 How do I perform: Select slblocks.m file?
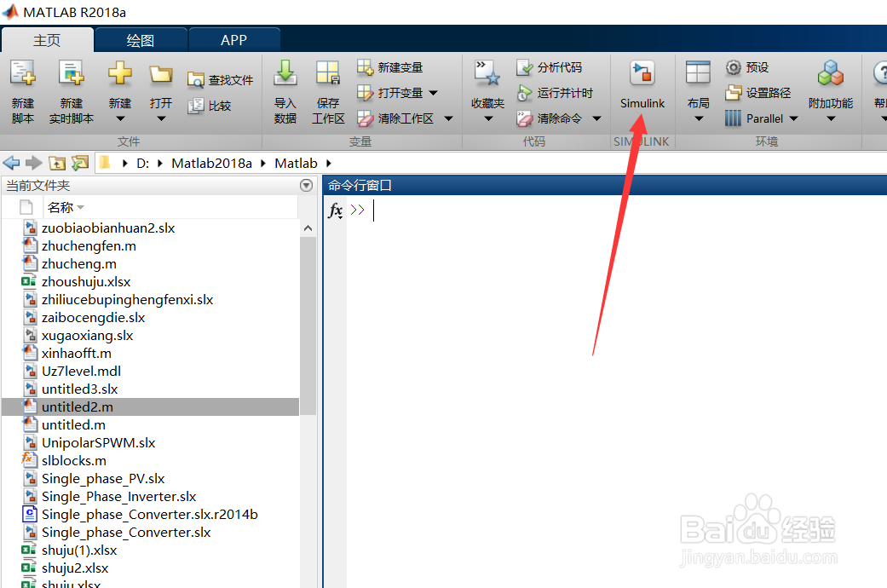(74, 461)
